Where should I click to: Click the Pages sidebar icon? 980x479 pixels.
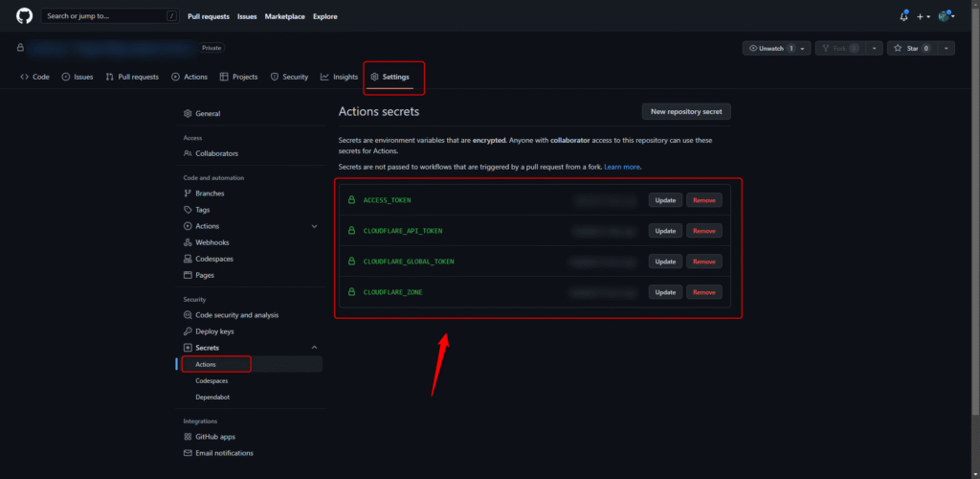point(188,275)
